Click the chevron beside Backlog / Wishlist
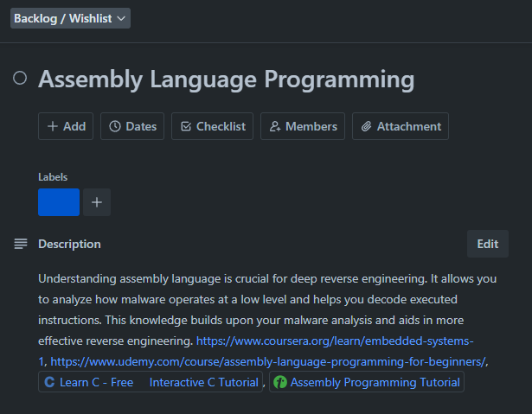Screen dimensions: 532x414 [121, 18]
